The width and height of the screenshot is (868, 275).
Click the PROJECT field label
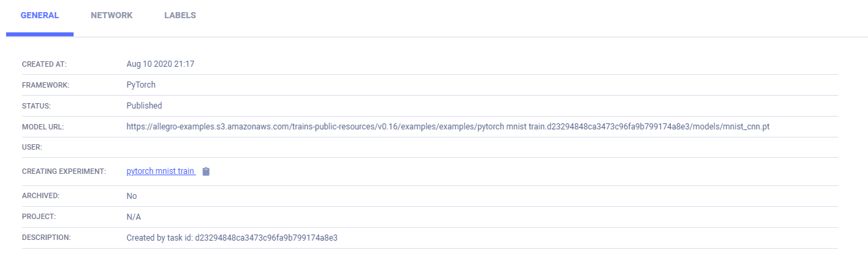click(x=38, y=217)
